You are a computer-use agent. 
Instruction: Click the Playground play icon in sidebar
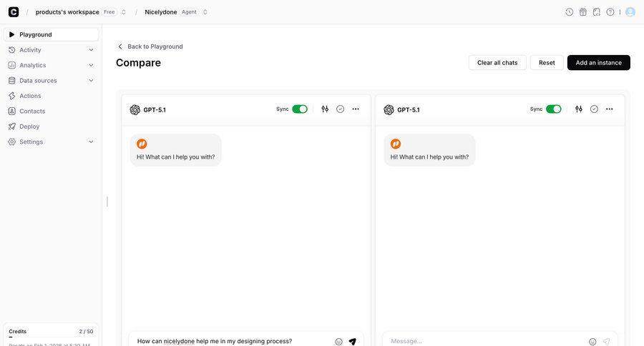tap(12, 34)
